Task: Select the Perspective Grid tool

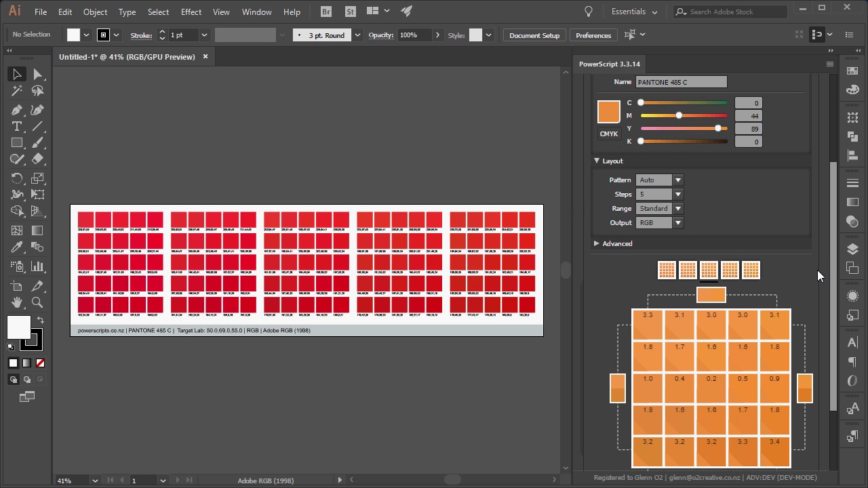Action: [x=37, y=211]
